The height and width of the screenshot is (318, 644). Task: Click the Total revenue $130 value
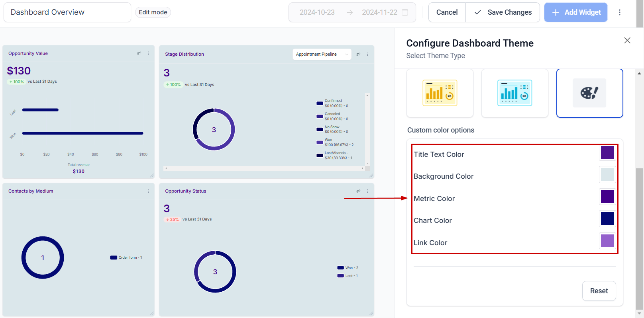click(79, 172)
